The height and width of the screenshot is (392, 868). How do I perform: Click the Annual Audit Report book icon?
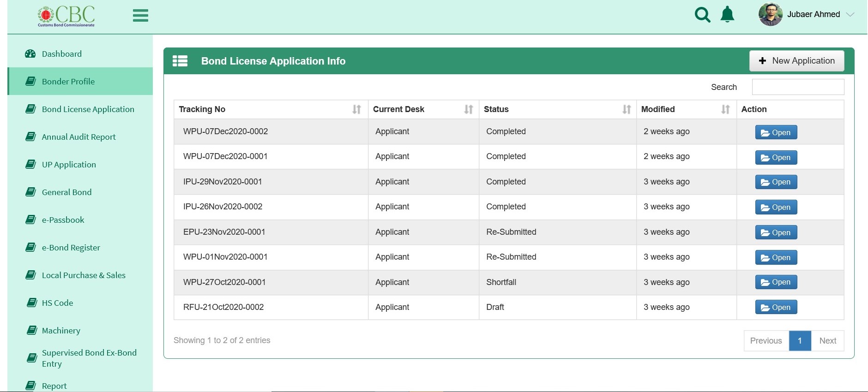pyautogui.click(x=30, y=137)
